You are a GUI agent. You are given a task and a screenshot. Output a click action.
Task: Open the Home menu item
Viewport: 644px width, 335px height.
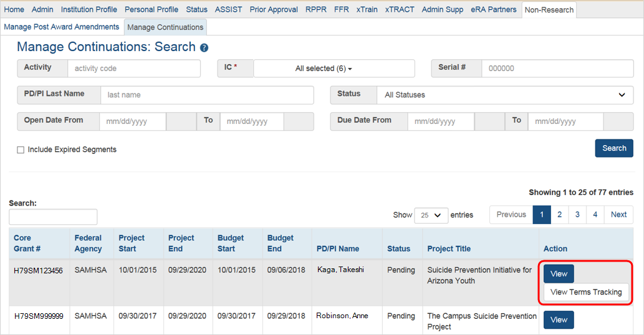coord(14,9)
